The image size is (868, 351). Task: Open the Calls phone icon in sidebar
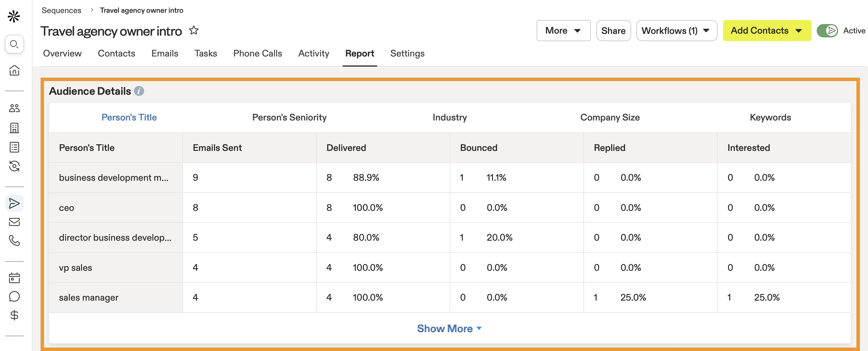tap(14, 241)
